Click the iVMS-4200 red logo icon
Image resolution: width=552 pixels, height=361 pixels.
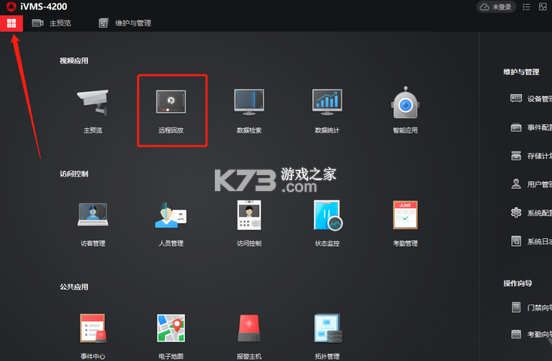point(11,6)
